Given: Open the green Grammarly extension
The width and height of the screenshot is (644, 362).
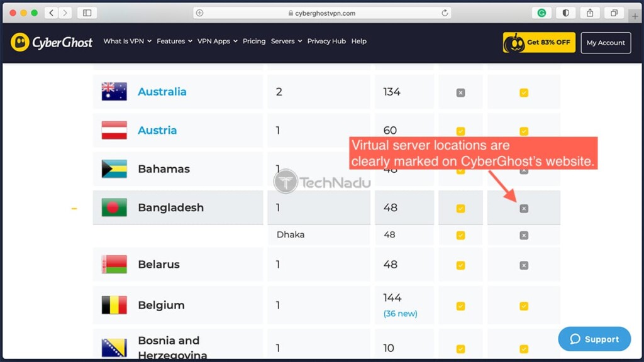Looking at the screenshot, I should [541, 13].
